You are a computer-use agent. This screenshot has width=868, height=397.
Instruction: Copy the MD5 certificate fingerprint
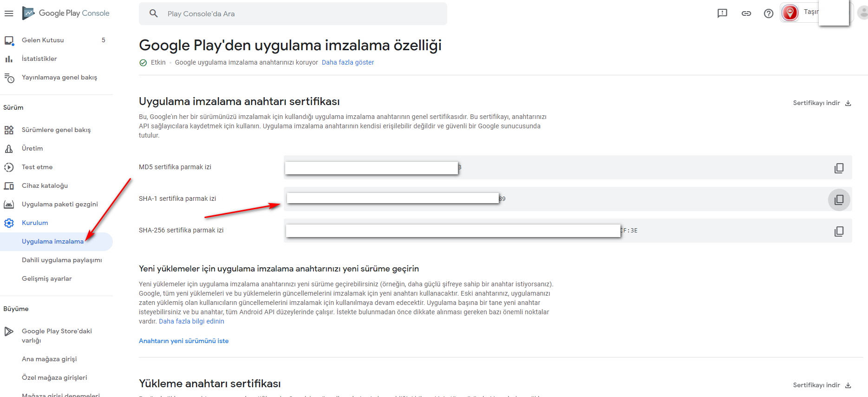pos(839,168)
